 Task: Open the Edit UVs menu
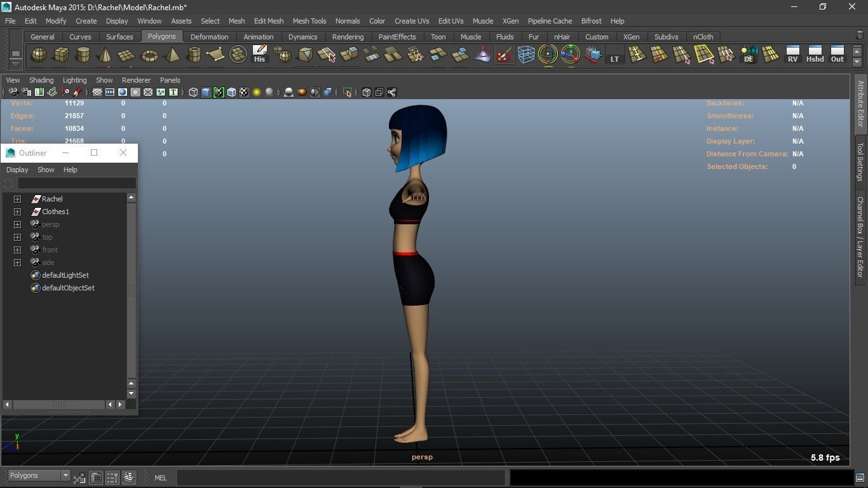coord(451,21)
